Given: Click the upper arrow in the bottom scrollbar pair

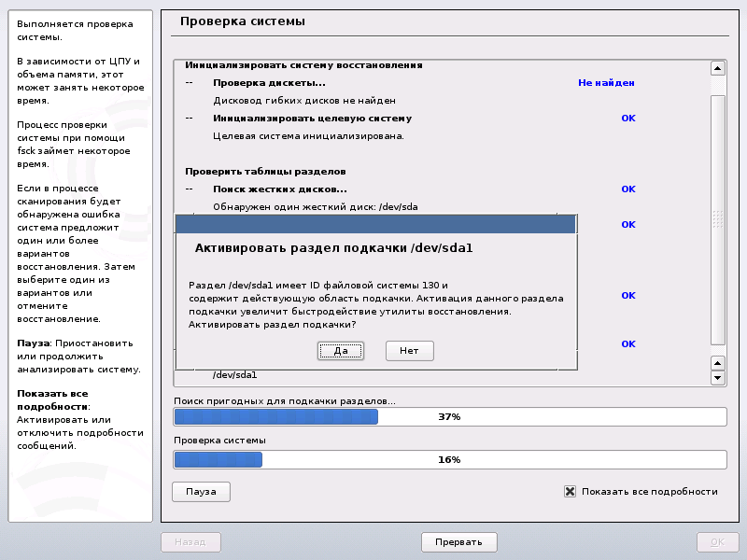Looking at the screenshot, I should 718,362.
